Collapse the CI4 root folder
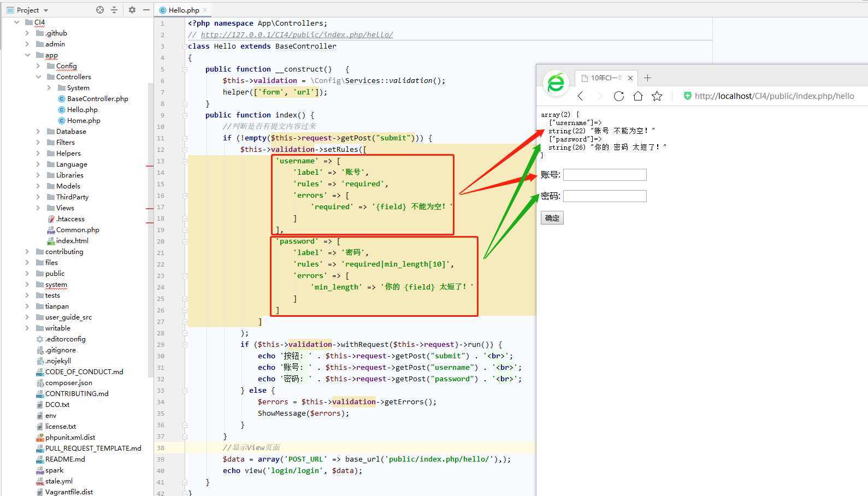 click(16, 22)
